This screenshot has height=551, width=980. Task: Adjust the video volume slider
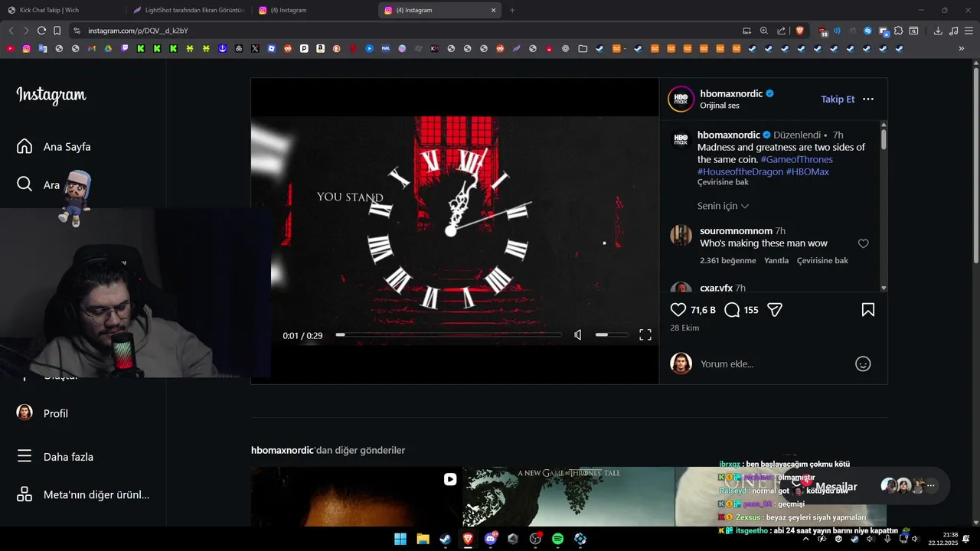click(612, 335)
